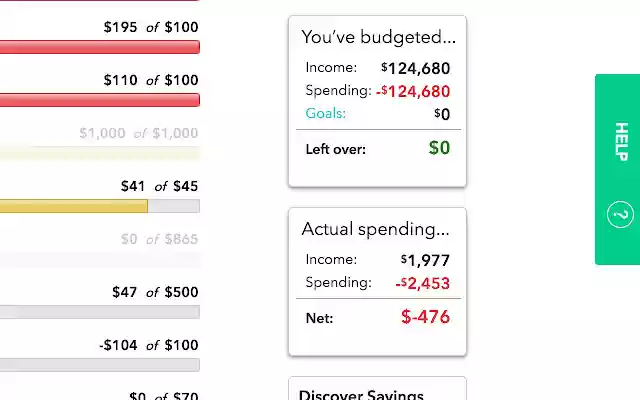Click the red Net amount $-476
Screen dimensions: 640x400
pyautogui.click(x=425, y=317)
